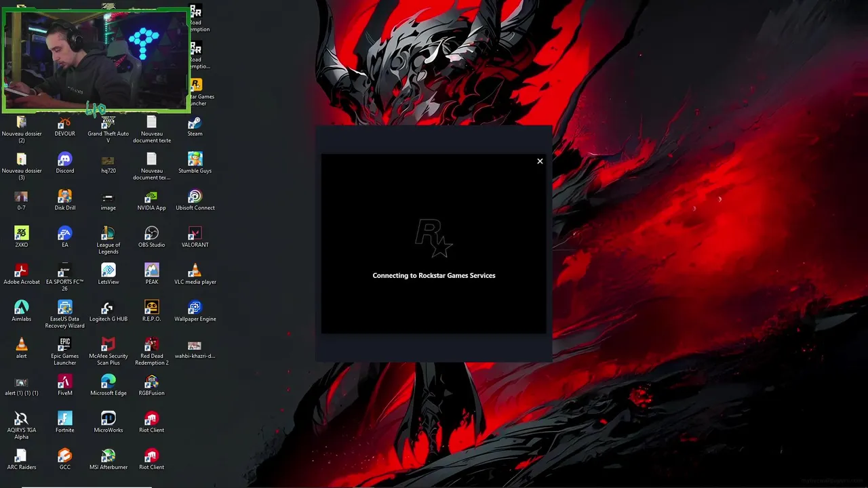This screenshot has width=868, height=488.
Task: Click the EA SPORTS FC 26 icon
Action: point(65,278)
